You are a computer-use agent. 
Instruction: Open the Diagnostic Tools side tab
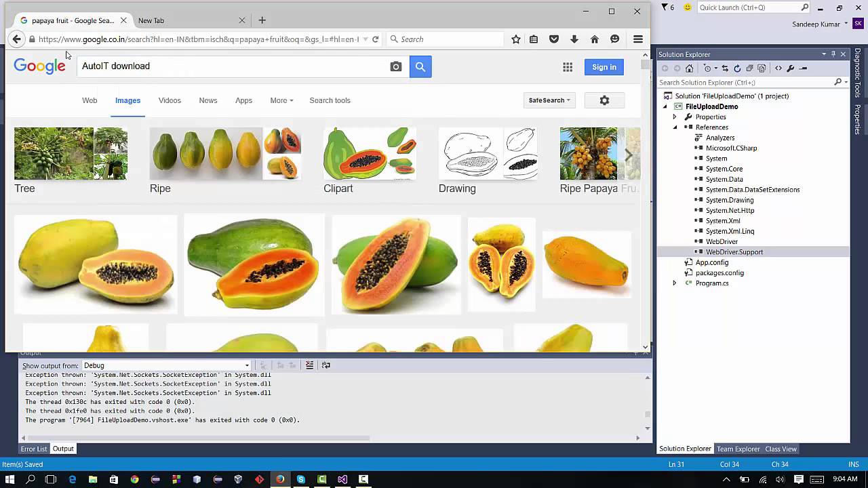pyautogui.click(x=858, y=73)
